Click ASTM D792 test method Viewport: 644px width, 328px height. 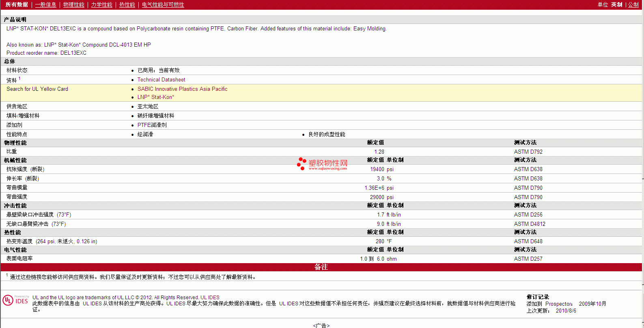(528, 152)
